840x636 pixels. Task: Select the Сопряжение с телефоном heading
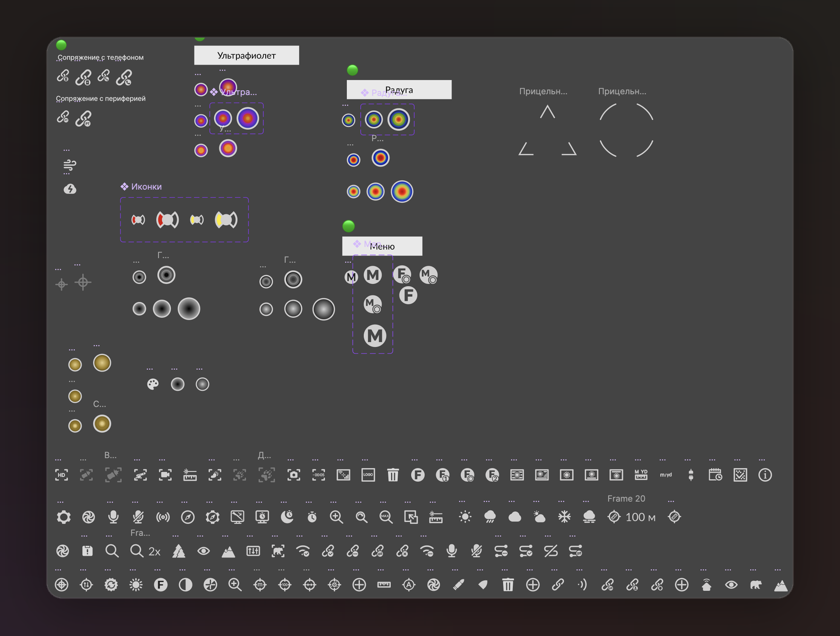click(101, 57)
